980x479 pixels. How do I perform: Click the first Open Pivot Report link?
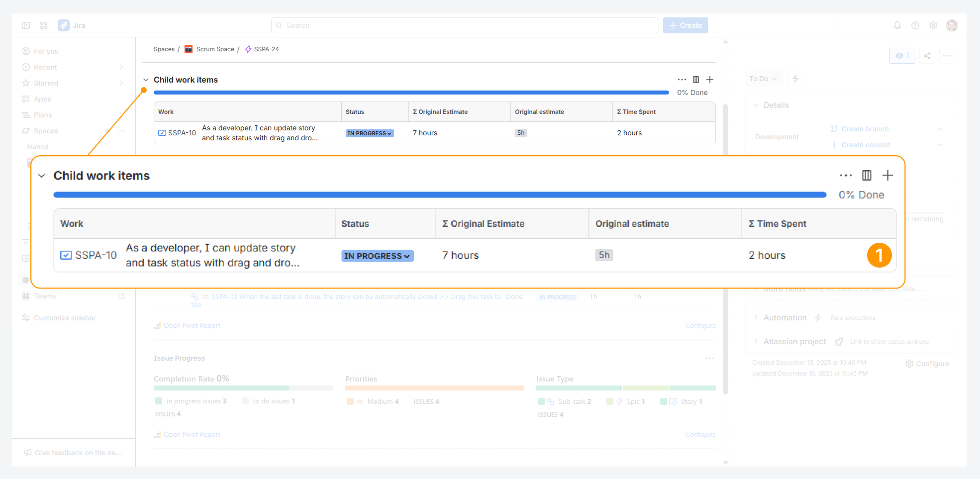coord(192,325)
